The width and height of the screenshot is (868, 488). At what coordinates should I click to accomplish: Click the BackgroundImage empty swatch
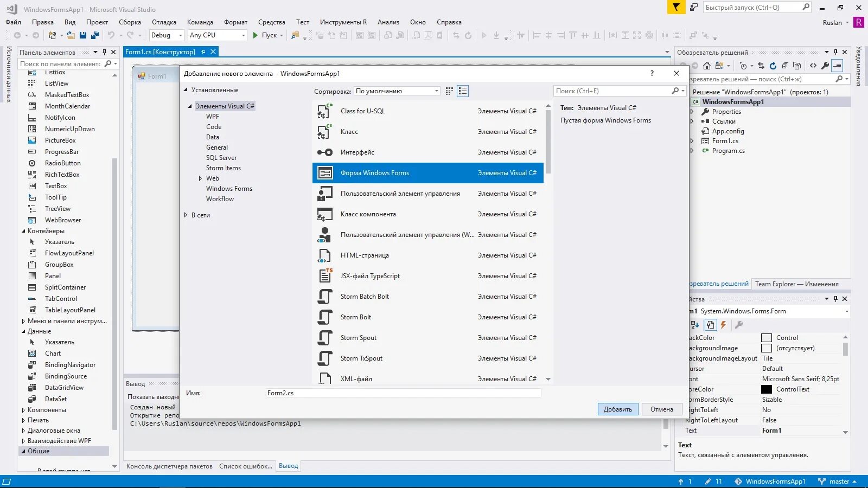(x=767, y=348)
